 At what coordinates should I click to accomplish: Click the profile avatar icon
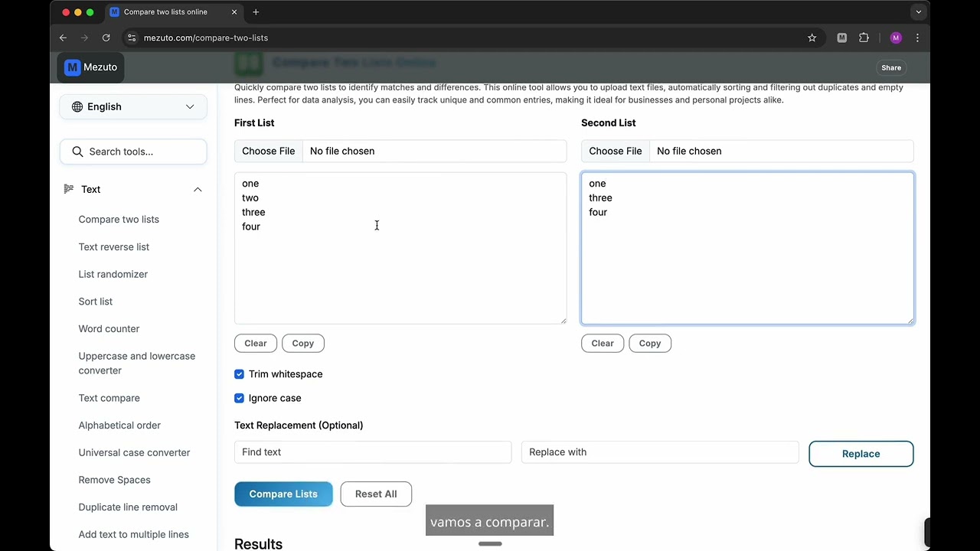click(x=896, y=37)
